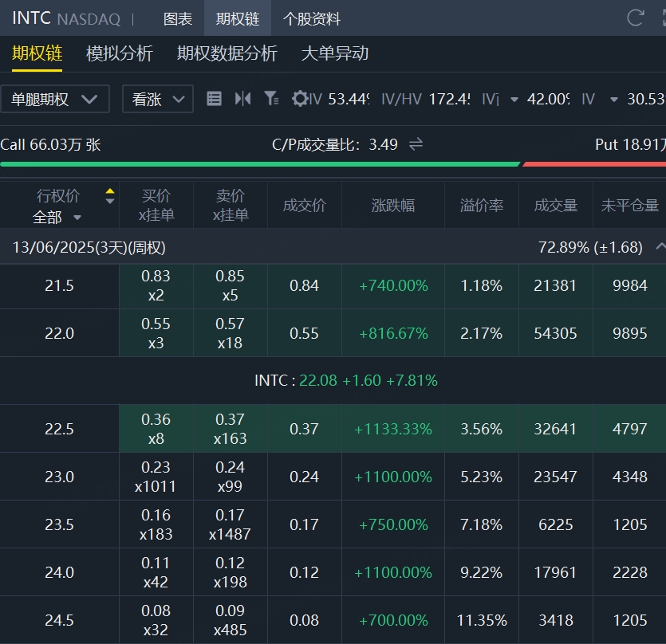Screen dimensions: 666x644
Task: Select the 期权链 sub-tab
Action: [x=37, y=53]
